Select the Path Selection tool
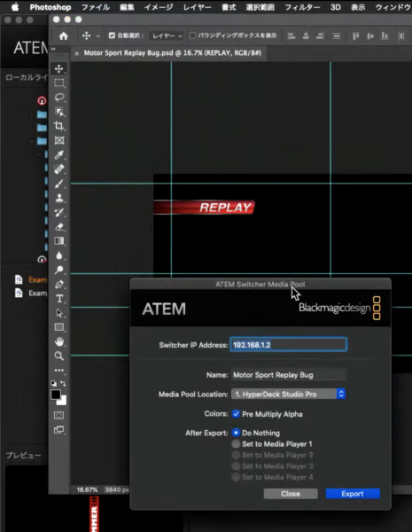The height and width of the screenshot is (532, 412). point(59,313)
